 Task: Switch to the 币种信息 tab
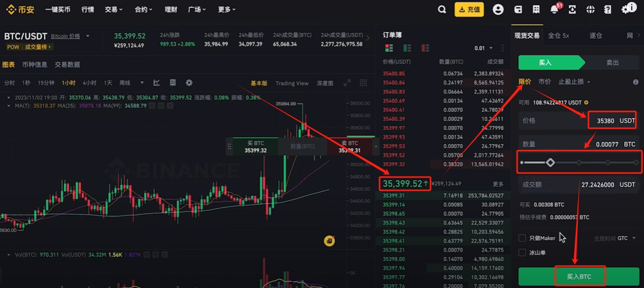point(35,65)
